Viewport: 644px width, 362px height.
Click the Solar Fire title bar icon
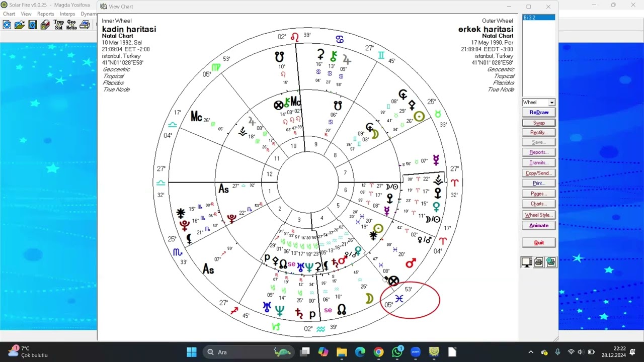tap(5, 5)
